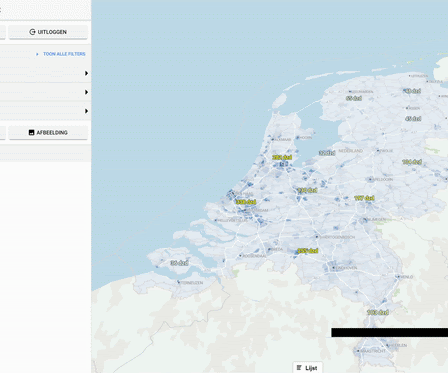Viewport: 448px width, 373px height.
Task: Open the Lijst view button
Action: point(307,368)
